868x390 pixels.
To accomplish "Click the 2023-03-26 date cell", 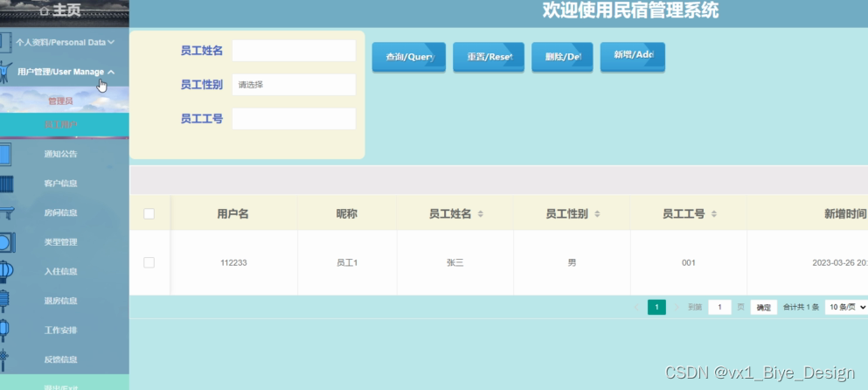I will [x=840, y=262].
